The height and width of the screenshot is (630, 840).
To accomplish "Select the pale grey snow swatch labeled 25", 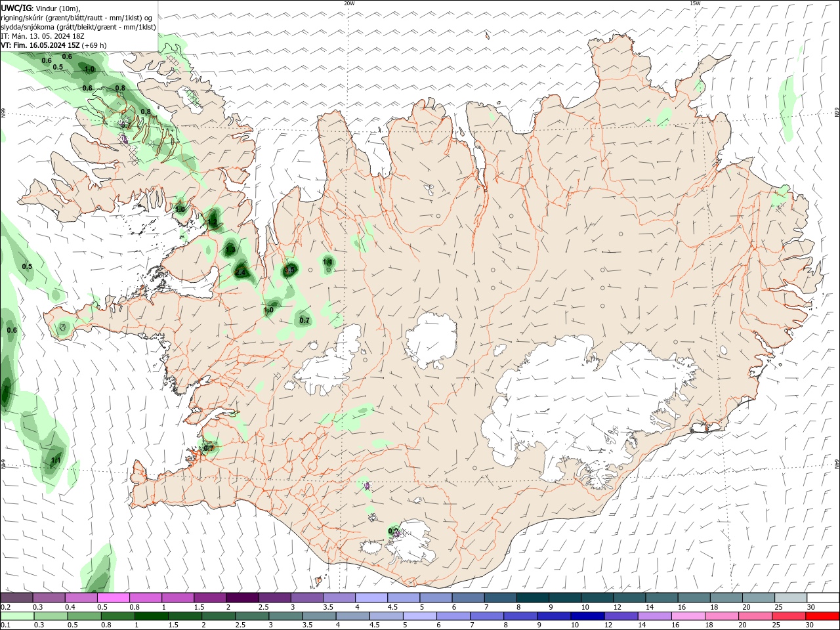I will point(791,598).
